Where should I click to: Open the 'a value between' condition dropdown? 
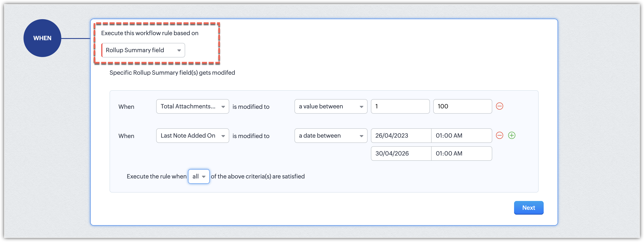click(330, 106)
